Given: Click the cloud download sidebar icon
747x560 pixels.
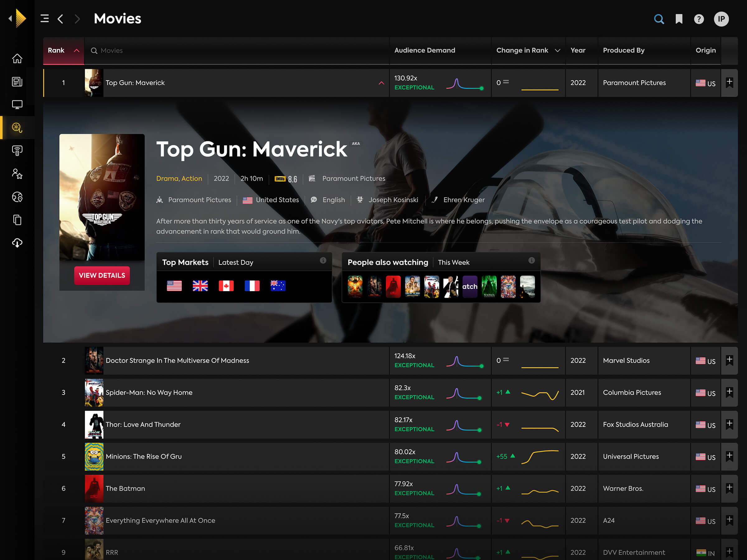Looking at the screenshot, I should click(17, 243).
